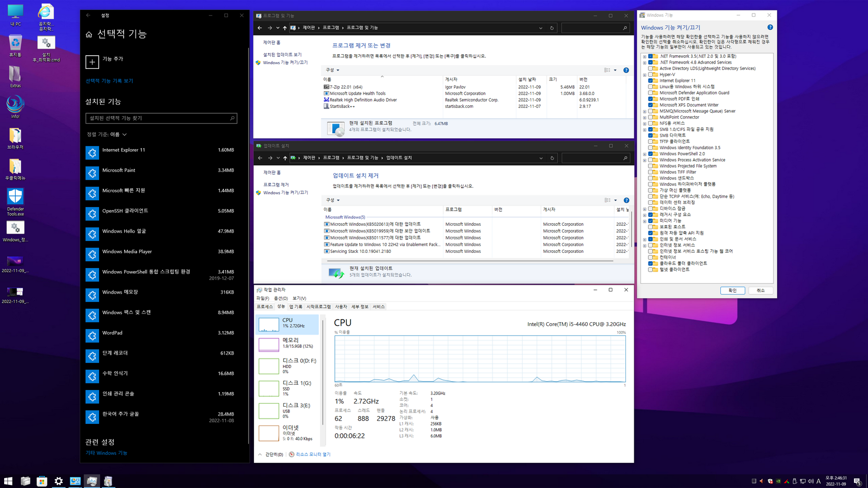Click 설치된 선택적 기능 찾기 search field

[161, 118]
